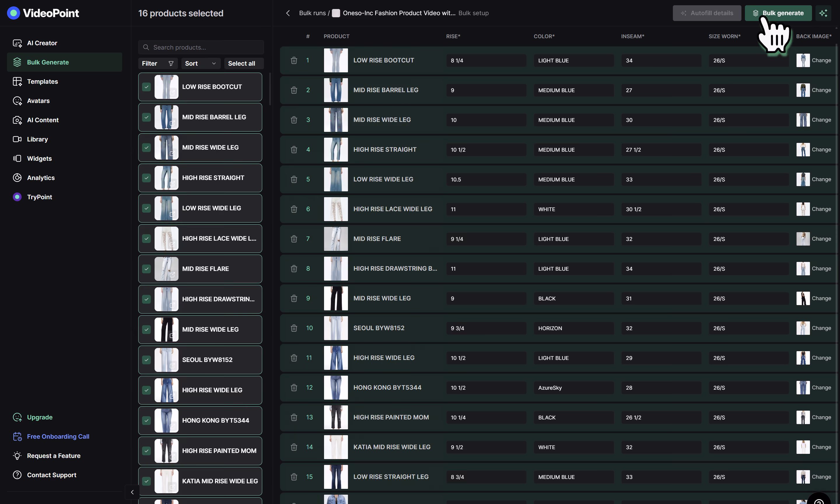Screen dimensions: 840x504
Task: Delete row 15 LOW RISE STRAIGHT LEG trash icon
Action: (294, 477)
